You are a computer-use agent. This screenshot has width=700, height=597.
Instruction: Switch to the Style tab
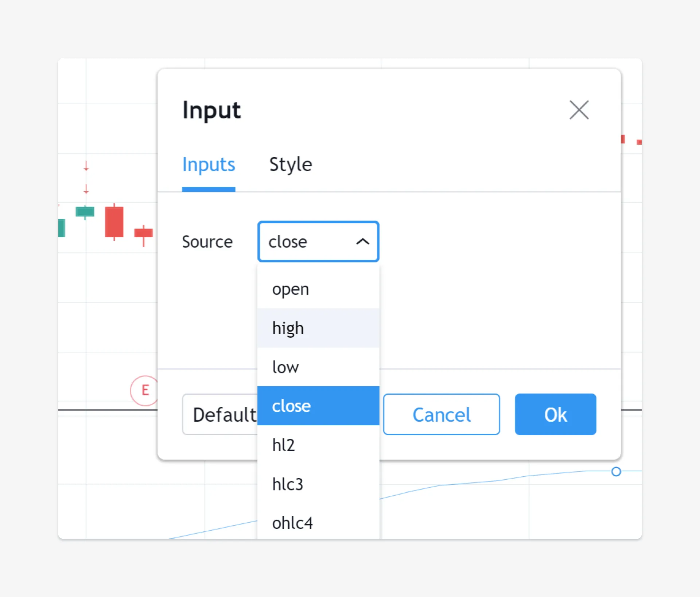click(x=291, y=164)
